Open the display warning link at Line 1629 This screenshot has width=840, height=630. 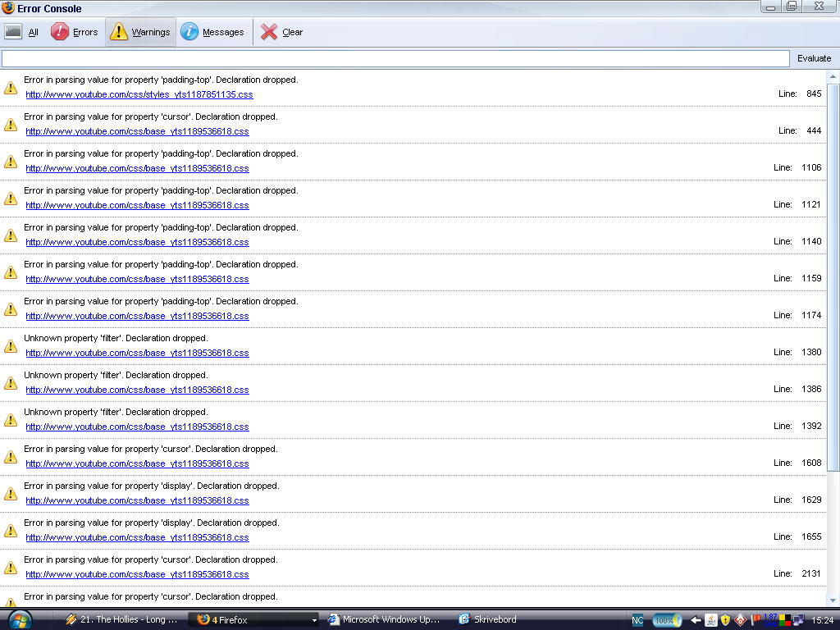137,501
